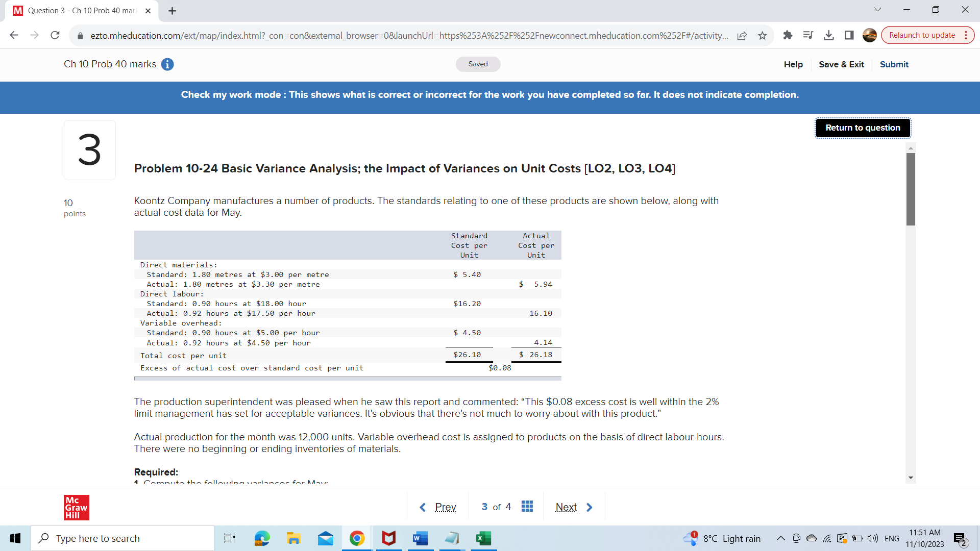Viewport: 980px width, 551px height.
Task: Open the question grid navigator icon
Action: (527, 507)
